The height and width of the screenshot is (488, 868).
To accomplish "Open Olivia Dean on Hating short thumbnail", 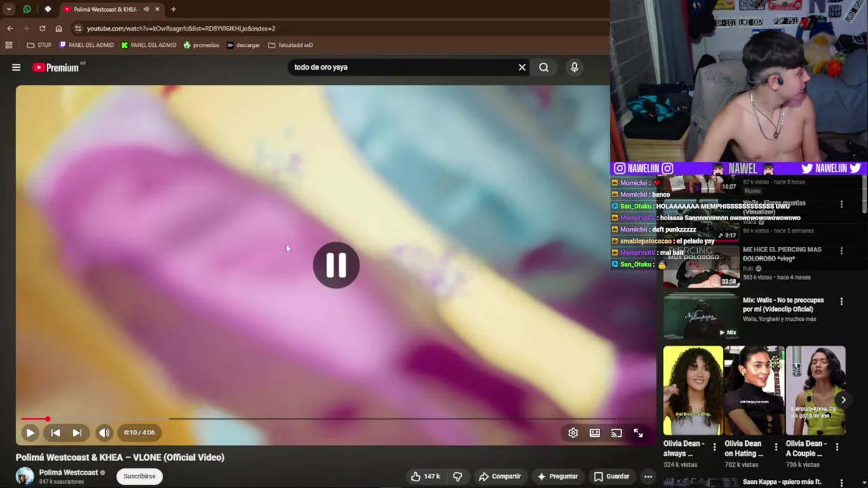I will point(754,390).
